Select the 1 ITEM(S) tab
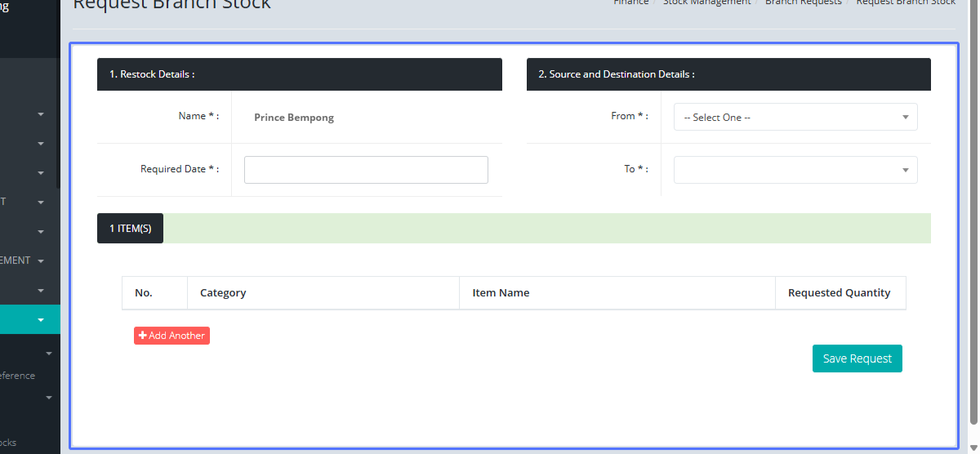980x454 pixels. [x=130, y=229]
